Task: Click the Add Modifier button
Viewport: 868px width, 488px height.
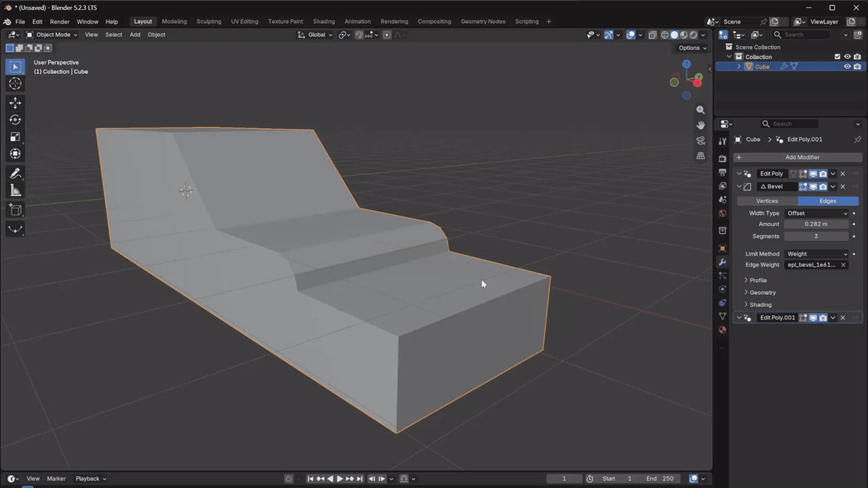Action: [x=797, y=157]
